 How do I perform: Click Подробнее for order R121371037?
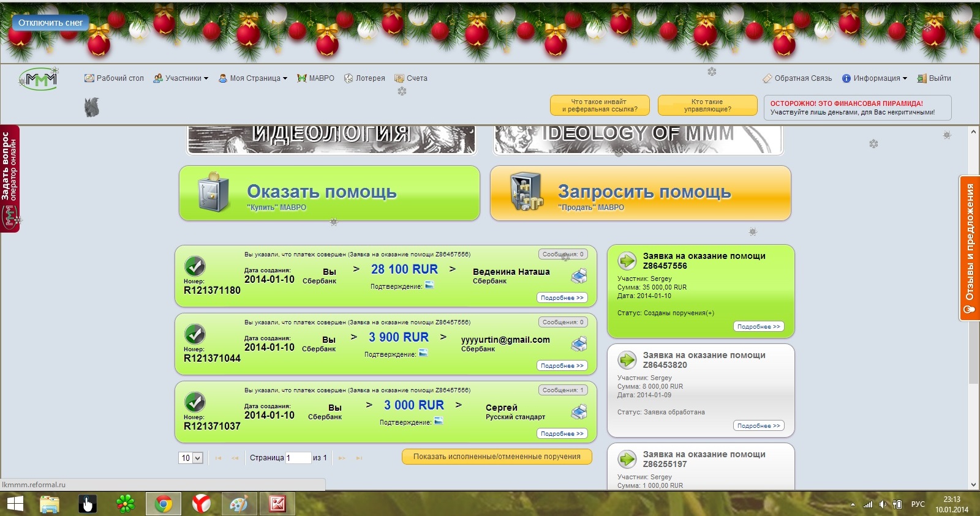[x=562, y=433]
